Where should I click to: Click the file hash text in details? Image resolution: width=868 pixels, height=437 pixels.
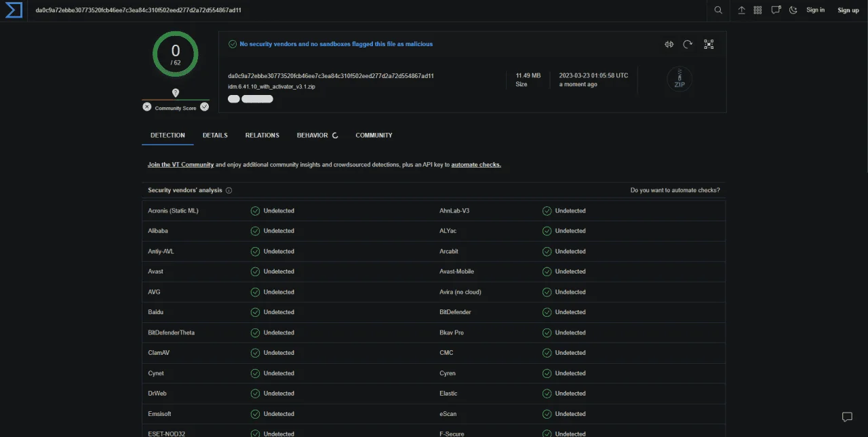(x=331, y=76)
